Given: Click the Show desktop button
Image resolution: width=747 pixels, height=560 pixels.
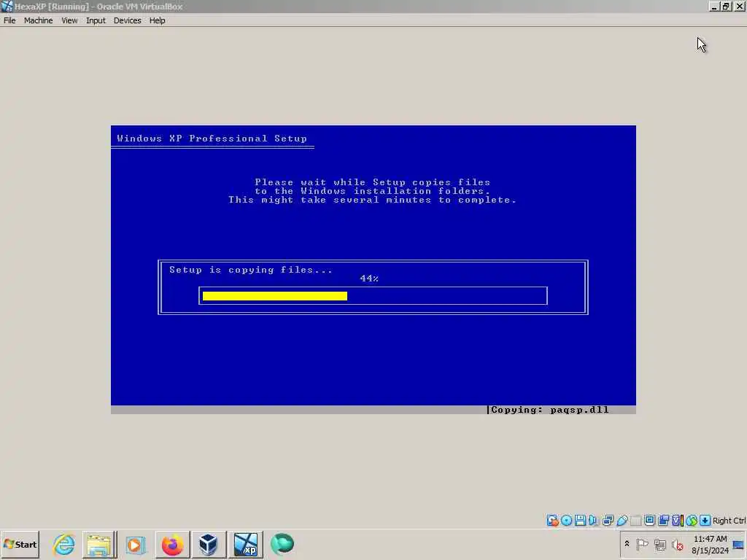Looking at the screenshot, I should tap(740, 544).
